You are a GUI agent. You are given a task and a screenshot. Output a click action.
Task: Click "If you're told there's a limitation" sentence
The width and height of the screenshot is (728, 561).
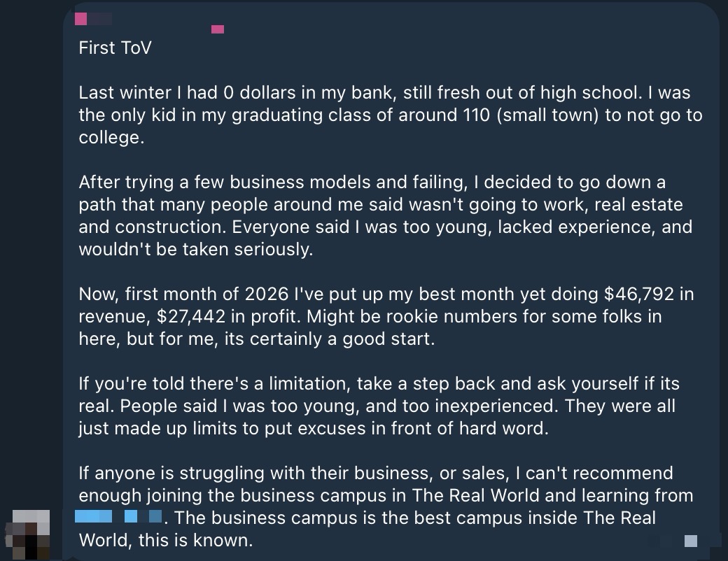pyautogui.click(x=217, y=383)
